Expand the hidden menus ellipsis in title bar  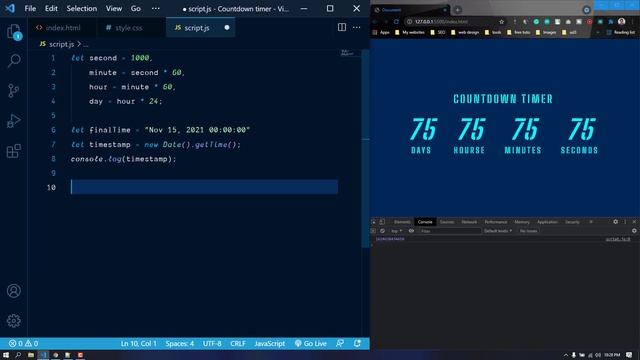point(156,8)
